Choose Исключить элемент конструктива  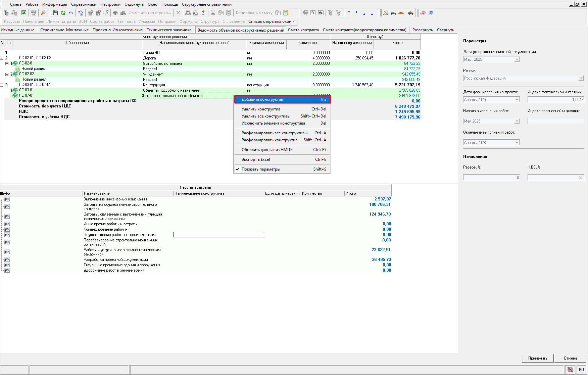[282, 123]
